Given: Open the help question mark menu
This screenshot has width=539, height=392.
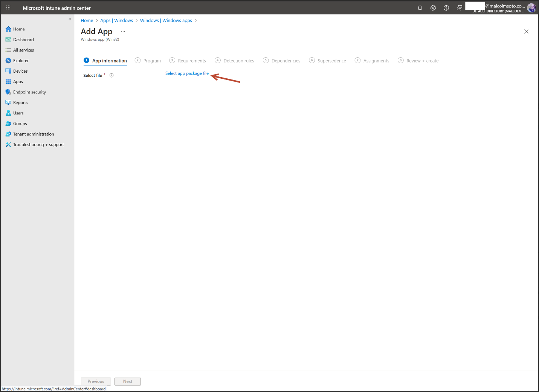Looking at the screenshot, I should tap(446, 8).
